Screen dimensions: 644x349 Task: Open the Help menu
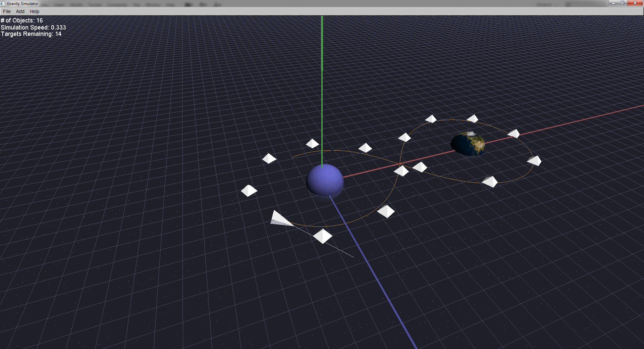tap(35, 11)
